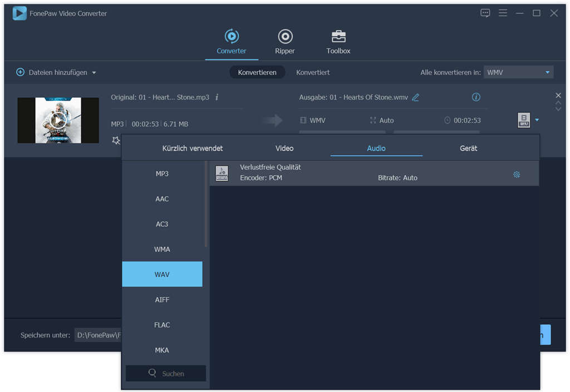Image resolution: width=570 pixels, height=392 pixels.
Task: Click the Encoder: PCM text
Action: [261, 178]
